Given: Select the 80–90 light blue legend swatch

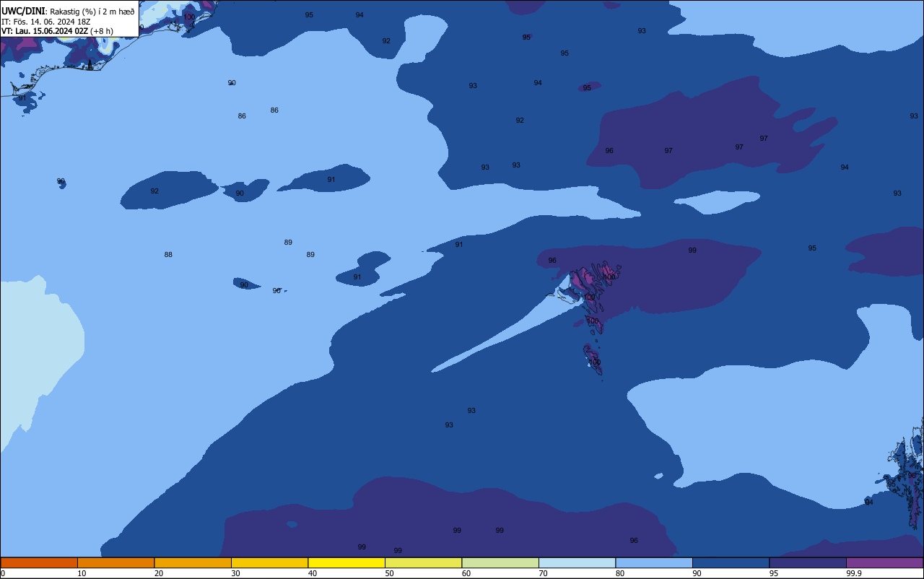Looking at the screenshot, I should coord(654,562).
